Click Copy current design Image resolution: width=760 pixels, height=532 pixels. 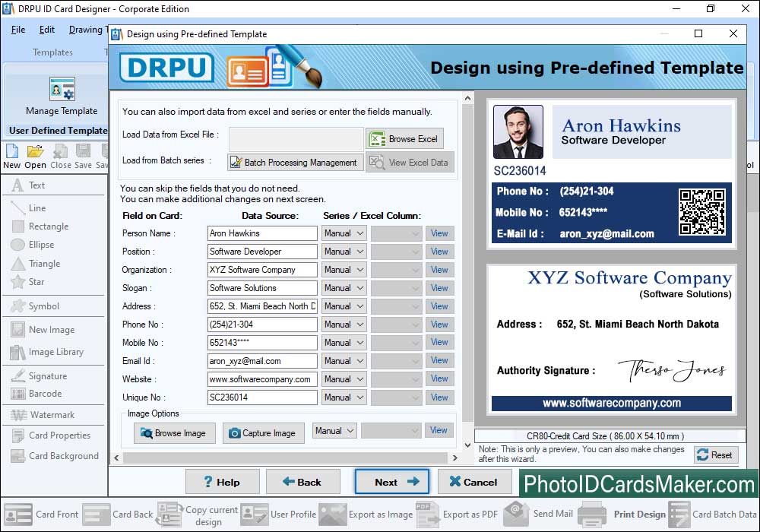[x=197, y=515]
